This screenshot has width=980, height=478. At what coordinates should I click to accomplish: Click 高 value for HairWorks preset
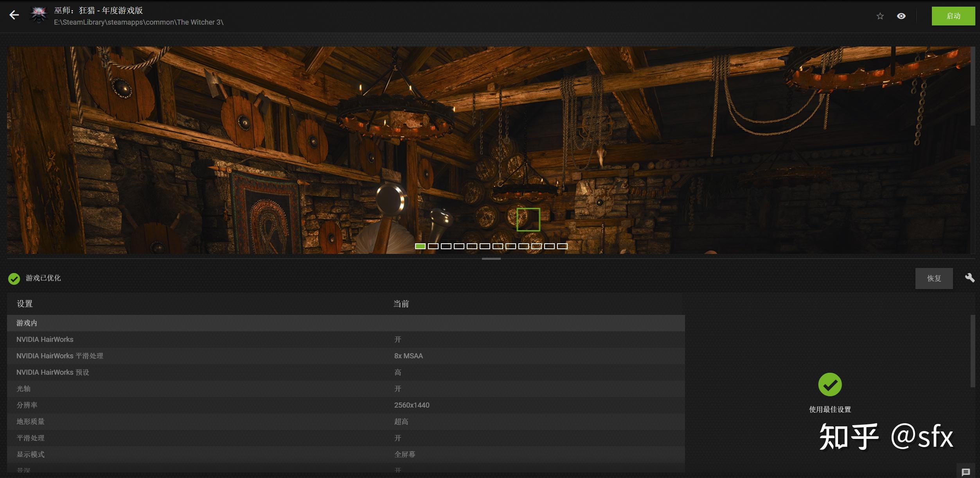coord(397,372)
